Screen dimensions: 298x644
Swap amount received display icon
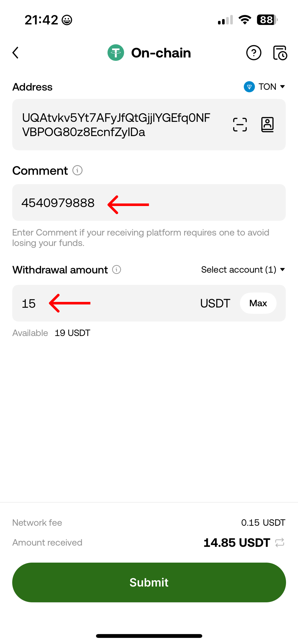tap(280, 543)
